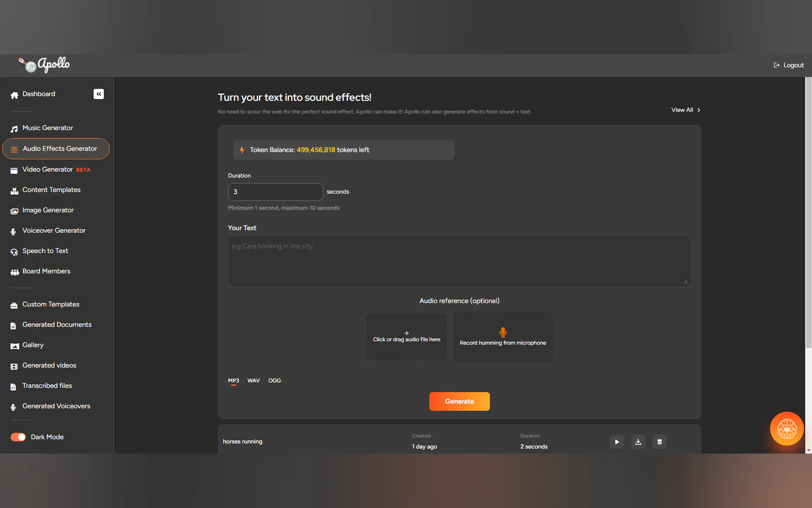Click the microphone record humming icon
This screenshot has width=812, height=508.
click(503, 332)
